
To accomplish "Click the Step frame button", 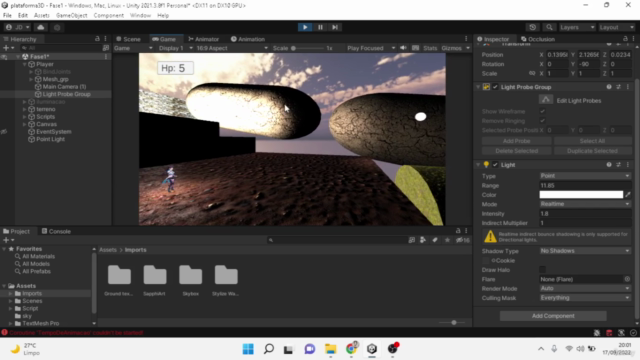I will pos(335,27).
